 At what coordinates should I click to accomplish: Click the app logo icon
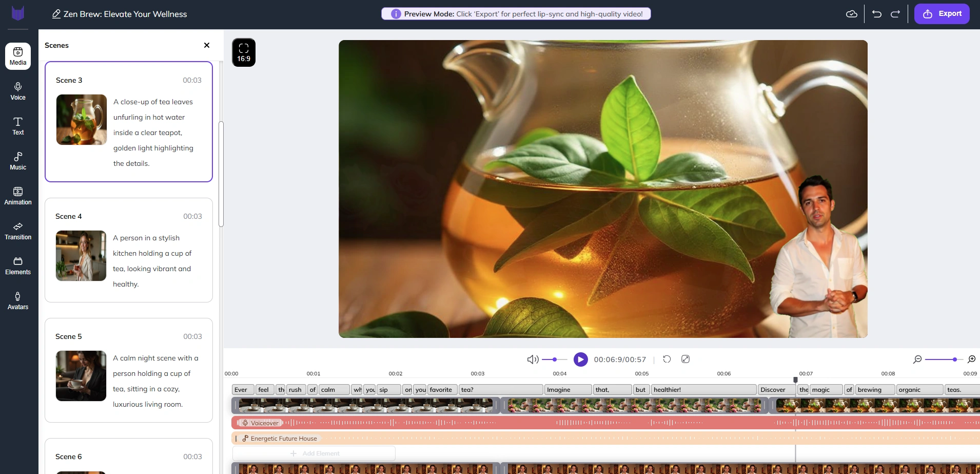[18, 14]
